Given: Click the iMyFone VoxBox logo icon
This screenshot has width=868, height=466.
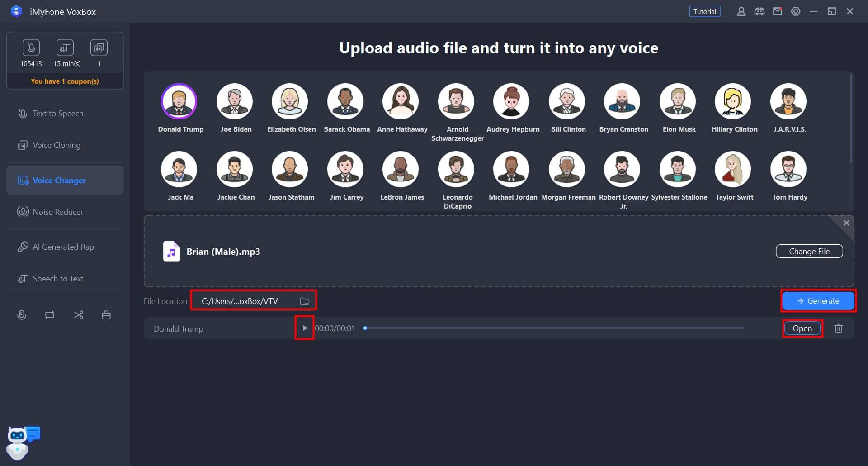Looking at the screenshot, I should [16, 11].
